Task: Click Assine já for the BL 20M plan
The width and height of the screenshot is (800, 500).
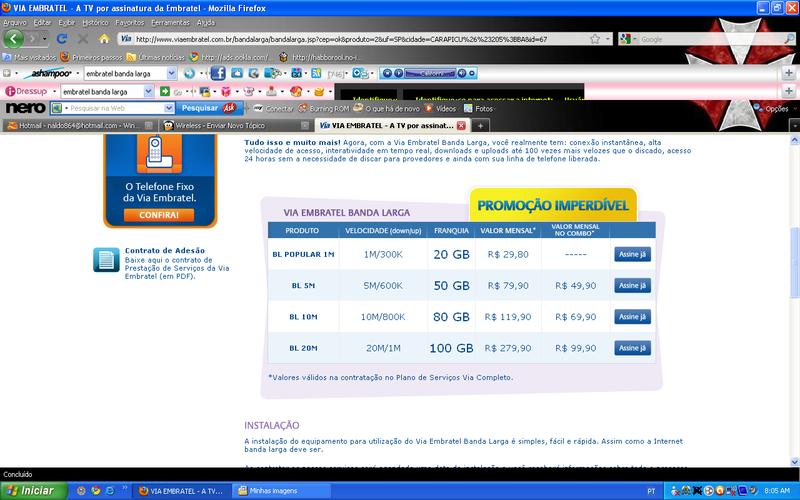Action: tap(632, 348)
